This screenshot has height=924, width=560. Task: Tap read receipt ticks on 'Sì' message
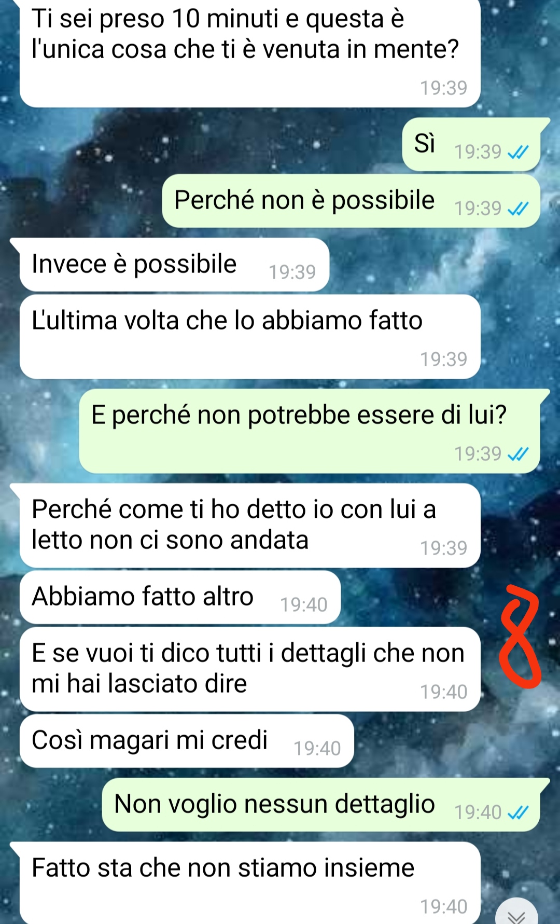[518, 152]
